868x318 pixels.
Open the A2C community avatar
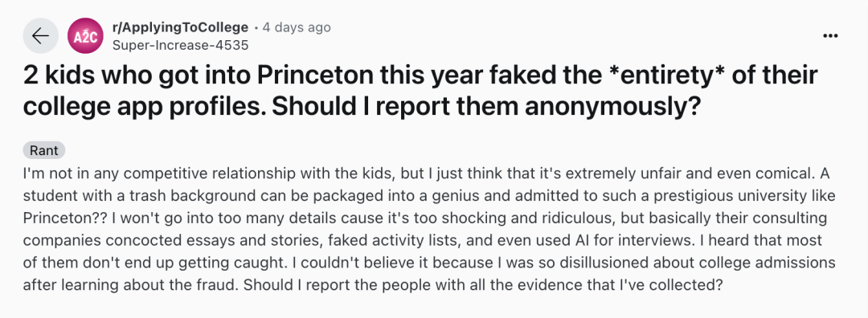[85, 36]
